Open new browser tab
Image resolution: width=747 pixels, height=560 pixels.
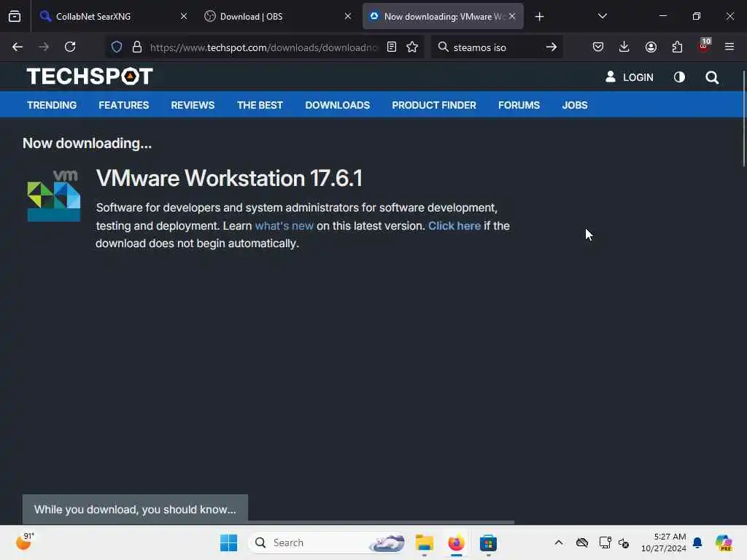539,17
